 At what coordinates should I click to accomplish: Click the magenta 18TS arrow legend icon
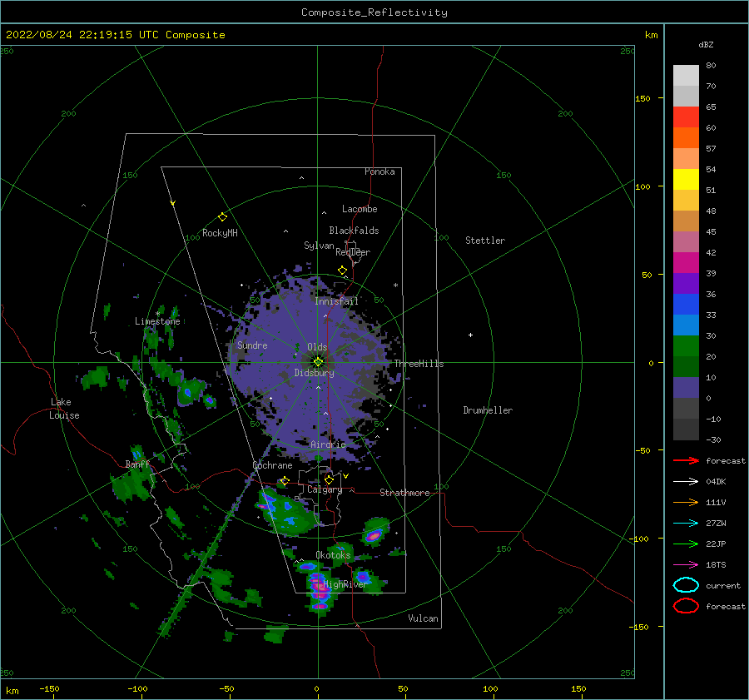coord(686,565)
